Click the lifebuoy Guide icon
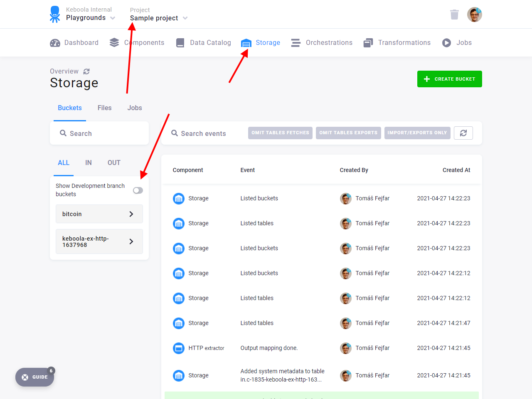532x399 pixels. [25, 377]
